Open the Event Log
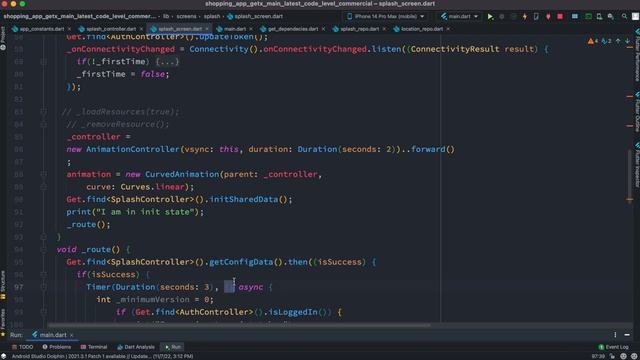640x360 pixels. pyautogui.click(x=613, y=347)
